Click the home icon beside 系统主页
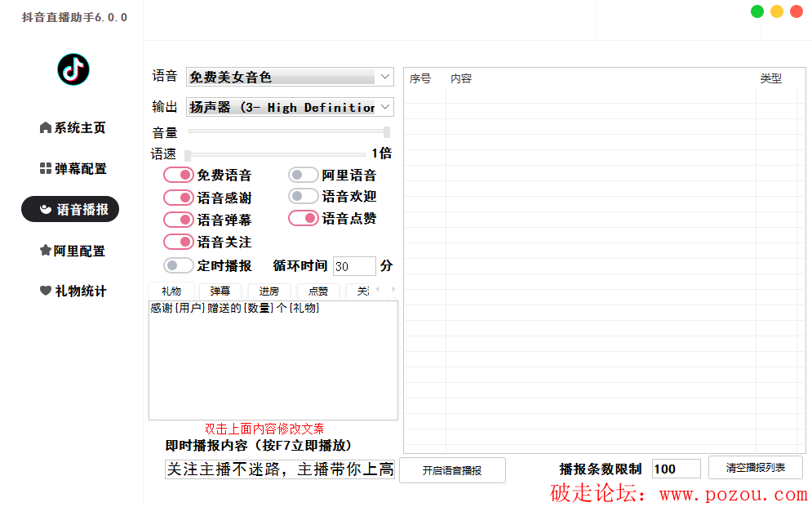Screen dimensions: 812x507 [x=46, y=127]
